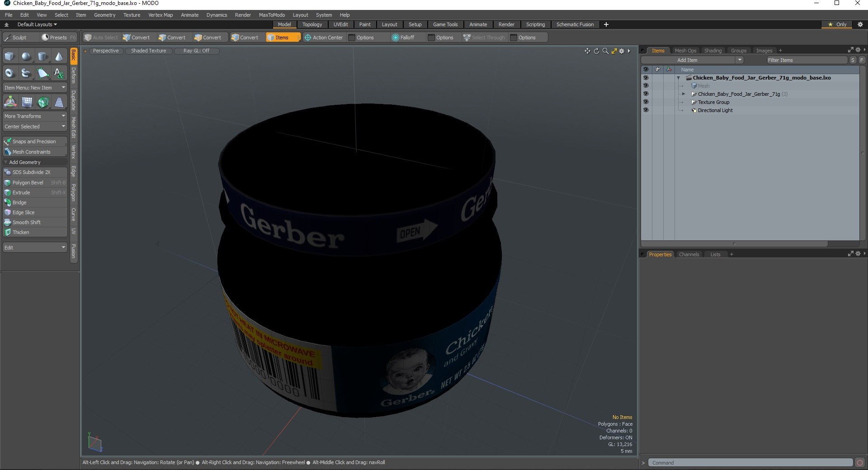
Task: Select the Tube (spiral) primitive tool
Action: pyautogui.click(x=26, y=73)
